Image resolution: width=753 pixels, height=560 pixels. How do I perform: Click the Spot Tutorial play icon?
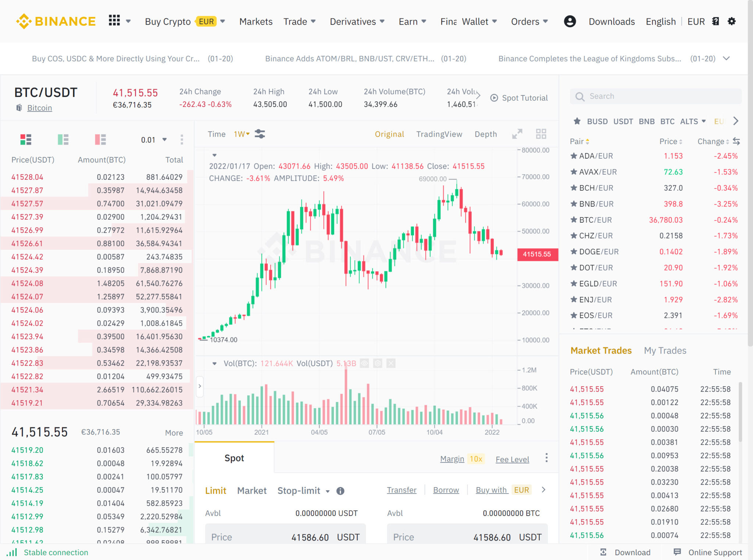(494, 98)
